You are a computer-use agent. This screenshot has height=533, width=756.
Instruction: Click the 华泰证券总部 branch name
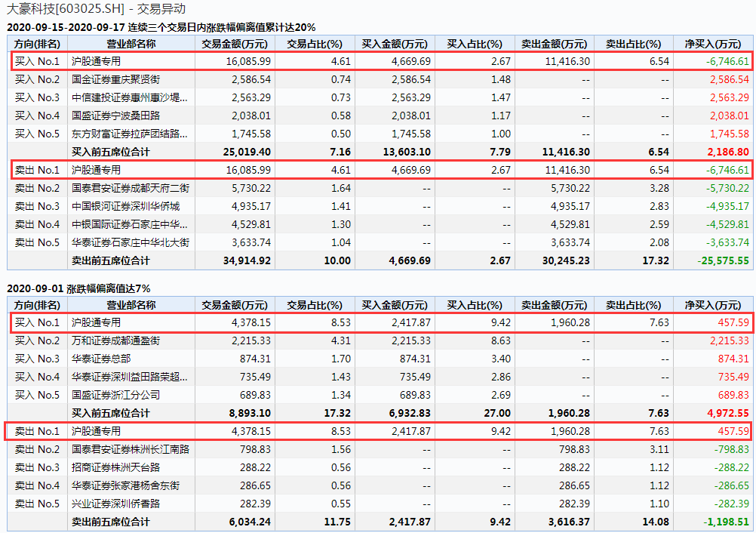click(101, 359)
